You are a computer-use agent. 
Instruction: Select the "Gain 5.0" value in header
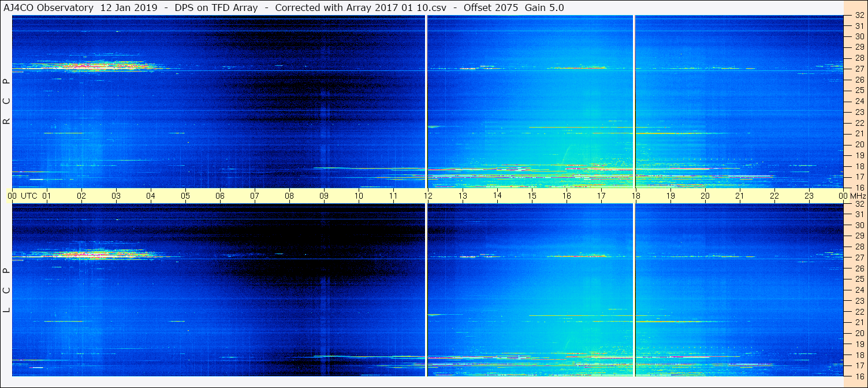tap(545, 8)
